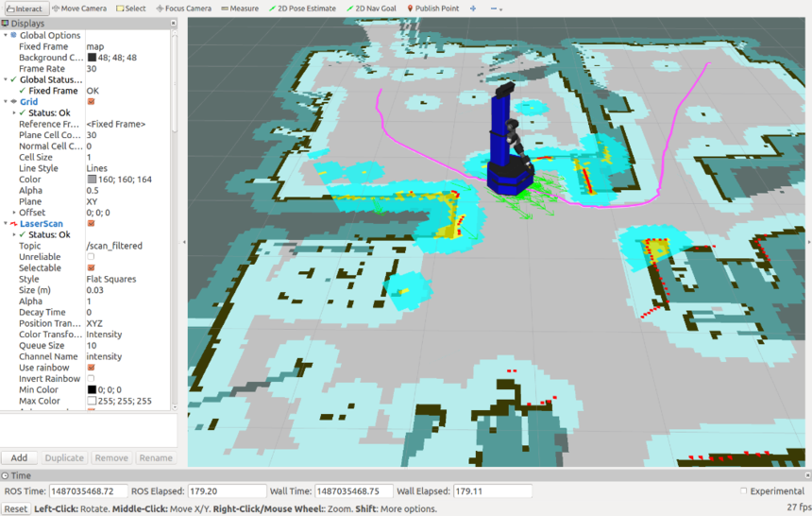Click the ROS Time field
Screen dimensions: 812x516
click(x=88, y=491)
